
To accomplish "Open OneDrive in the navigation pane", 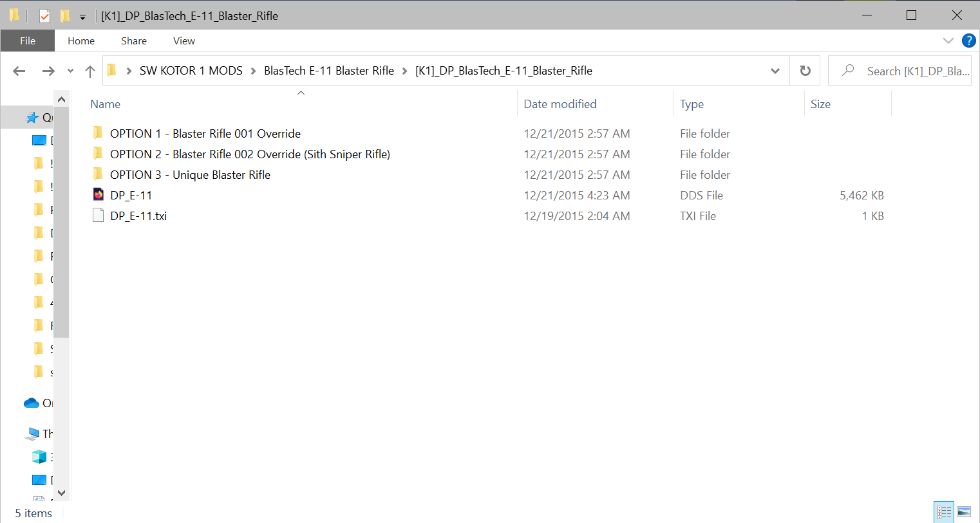I will [32, 403].
